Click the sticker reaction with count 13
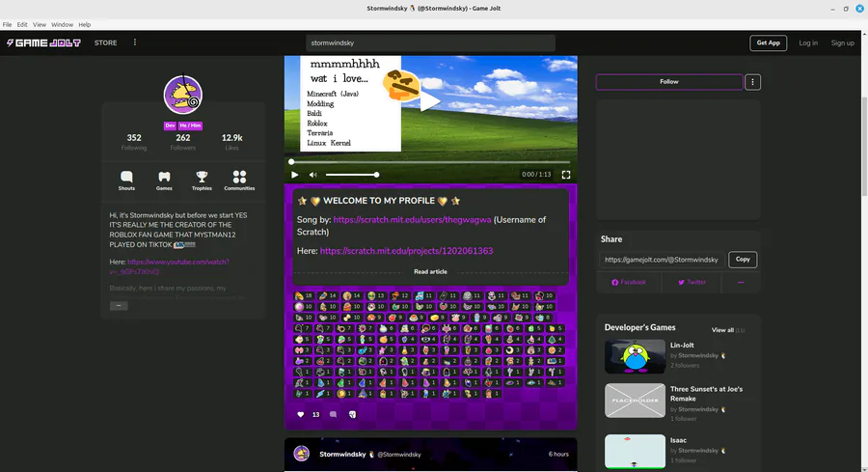868x472 pixels. pyautogui.click(x=377, y=295)
